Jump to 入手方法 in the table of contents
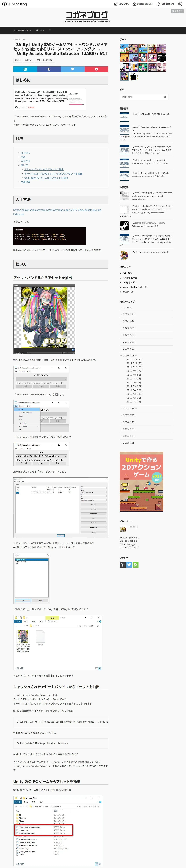The height and width of the screenshot is (868, 186). [25, 161]
